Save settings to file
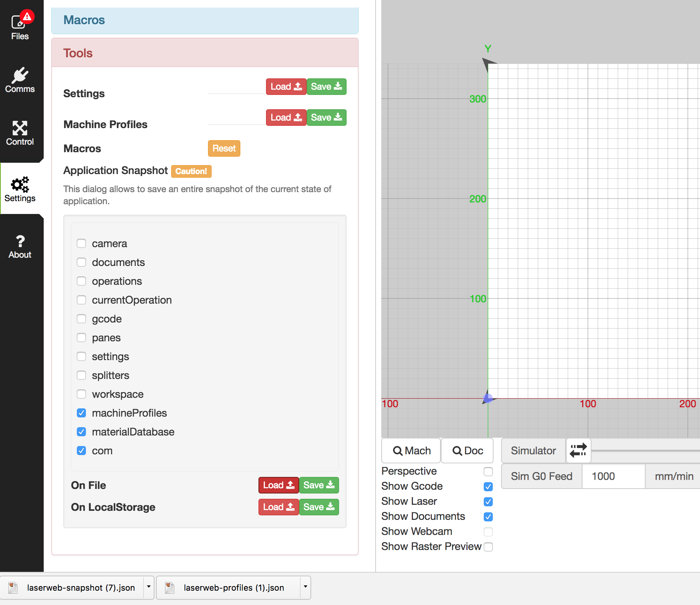This screenshot has height=605, width=700. [326, 87]
